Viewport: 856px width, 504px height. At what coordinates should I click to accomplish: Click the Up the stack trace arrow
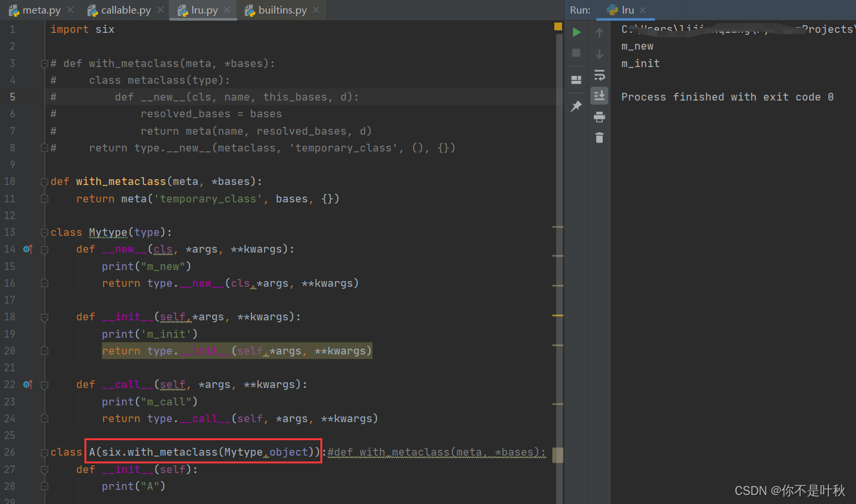[x=599, y=32]
